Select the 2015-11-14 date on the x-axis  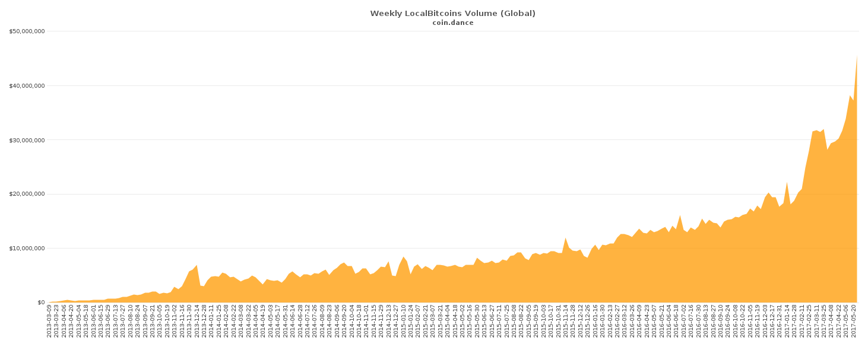[x=566, y=321]
